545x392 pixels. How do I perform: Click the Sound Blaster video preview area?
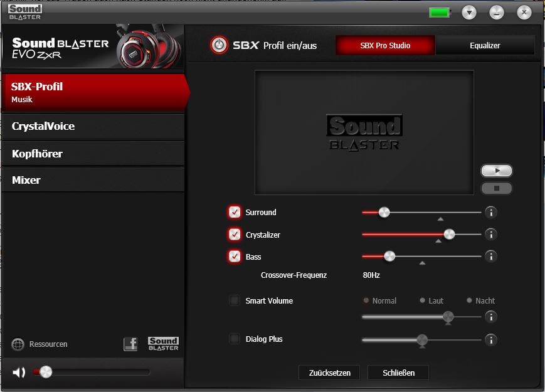pos(364,132)
